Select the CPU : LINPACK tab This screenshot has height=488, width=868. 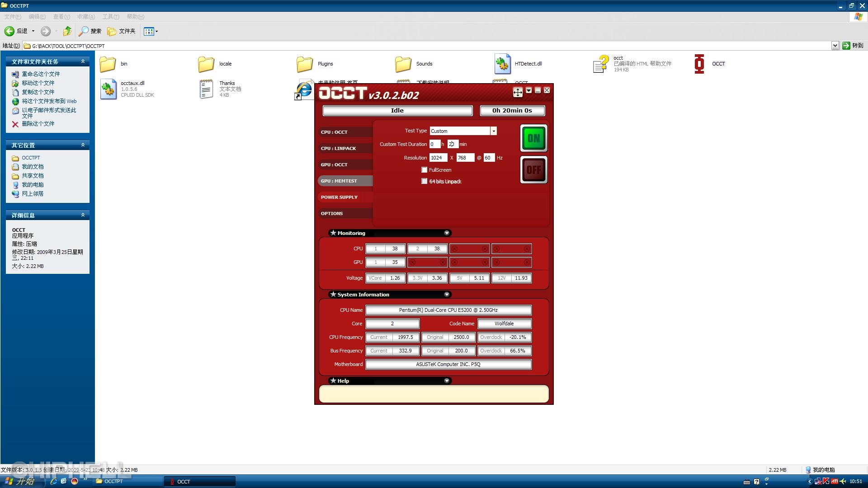[x=345, y=148]
